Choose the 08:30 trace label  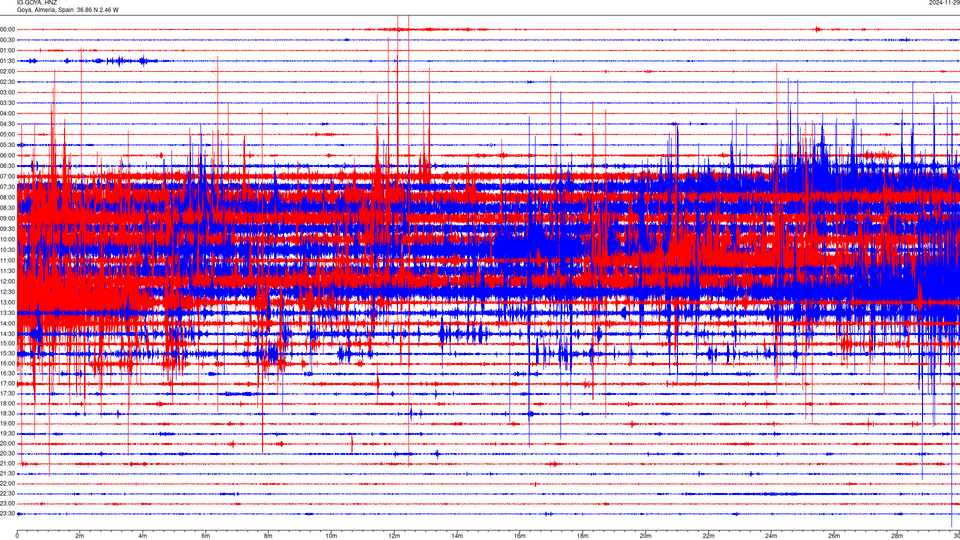[x=8, y=208]
